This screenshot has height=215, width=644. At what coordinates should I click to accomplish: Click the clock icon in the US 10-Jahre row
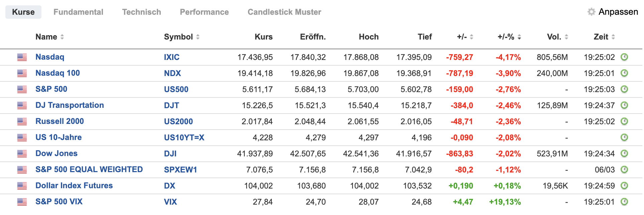(624, 137)
